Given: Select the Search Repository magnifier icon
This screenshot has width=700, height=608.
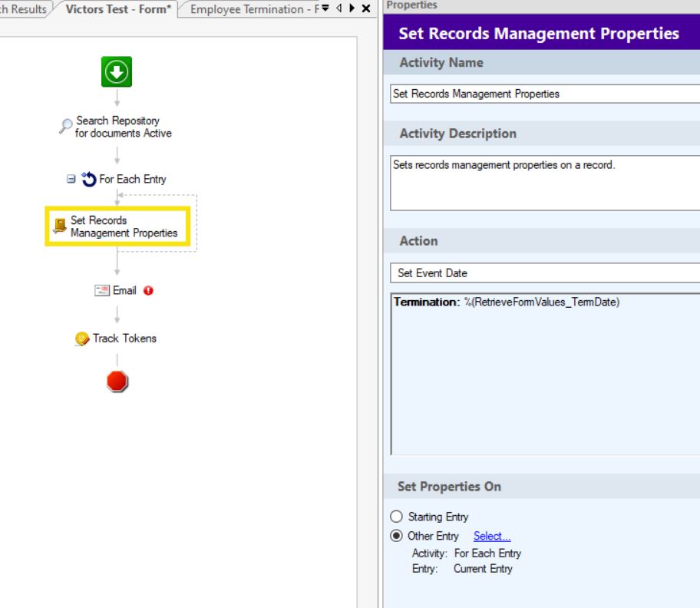Looking at the screenshot, I should (66, 127).
